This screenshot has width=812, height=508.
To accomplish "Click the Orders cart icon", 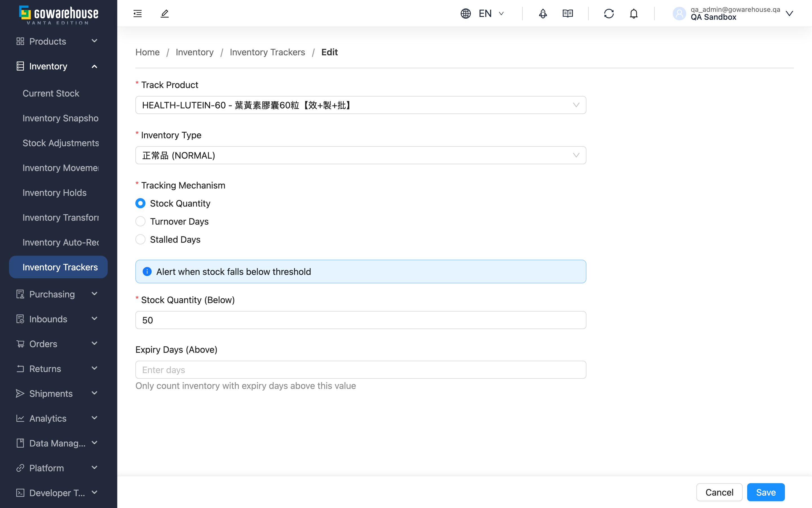I will pos(20,344).
